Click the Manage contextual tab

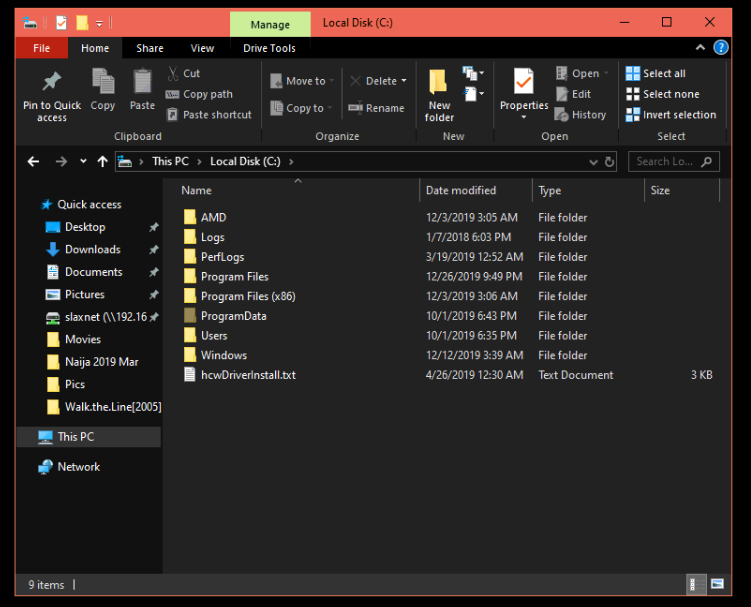click(270, 24)
